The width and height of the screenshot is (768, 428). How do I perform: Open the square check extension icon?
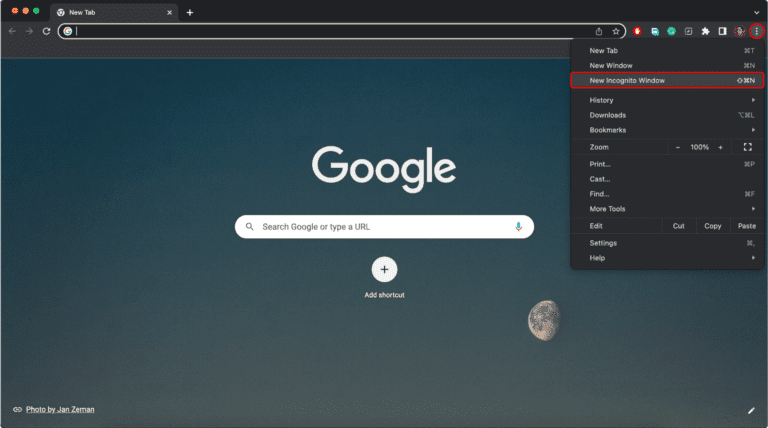tap(689, 31)
